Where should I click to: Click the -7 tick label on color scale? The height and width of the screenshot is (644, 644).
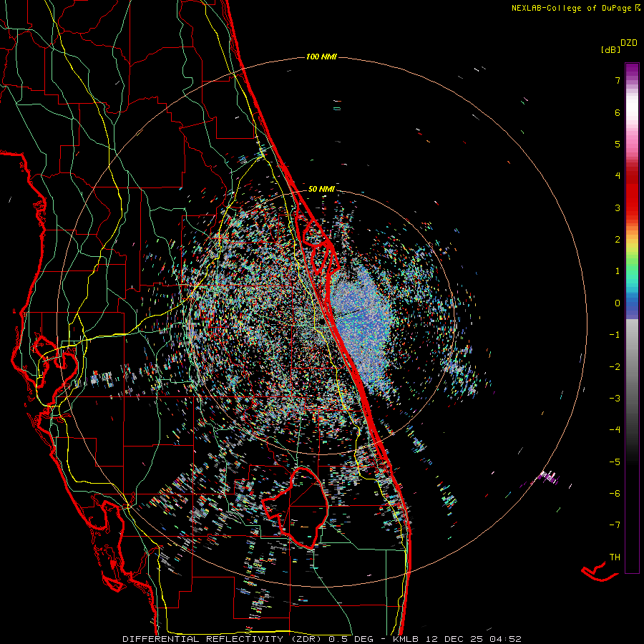(x=615, y=525)
